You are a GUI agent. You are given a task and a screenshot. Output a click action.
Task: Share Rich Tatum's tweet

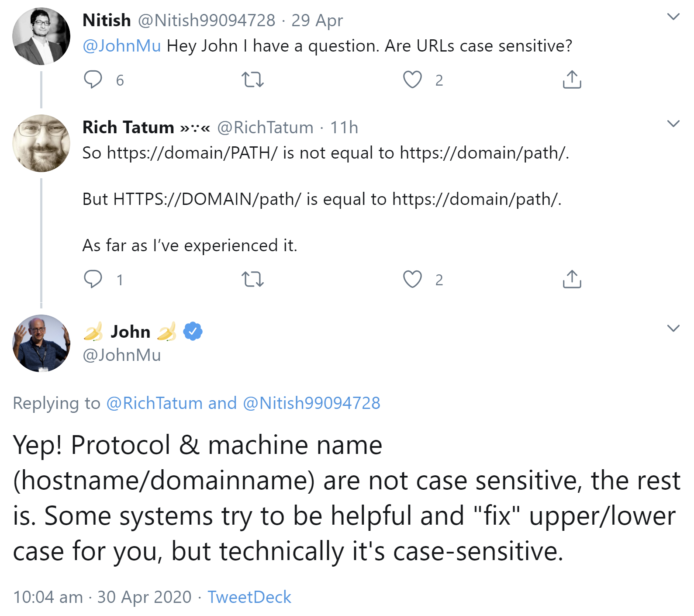(x=572, y=280)
